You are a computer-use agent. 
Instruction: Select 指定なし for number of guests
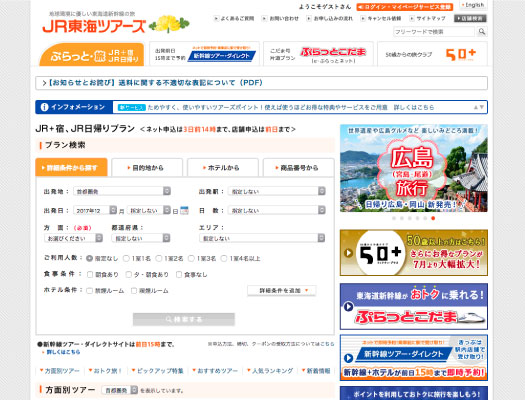(89, 258)
